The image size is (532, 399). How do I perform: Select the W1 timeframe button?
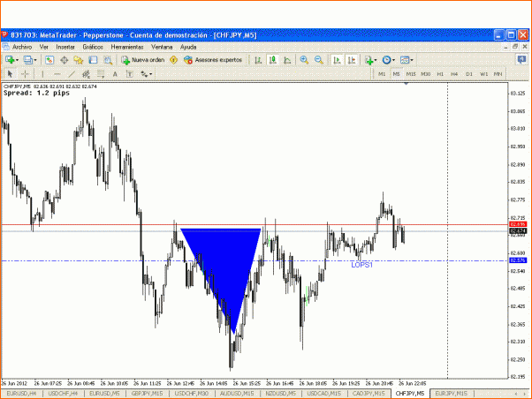click(x=483, y=74)
